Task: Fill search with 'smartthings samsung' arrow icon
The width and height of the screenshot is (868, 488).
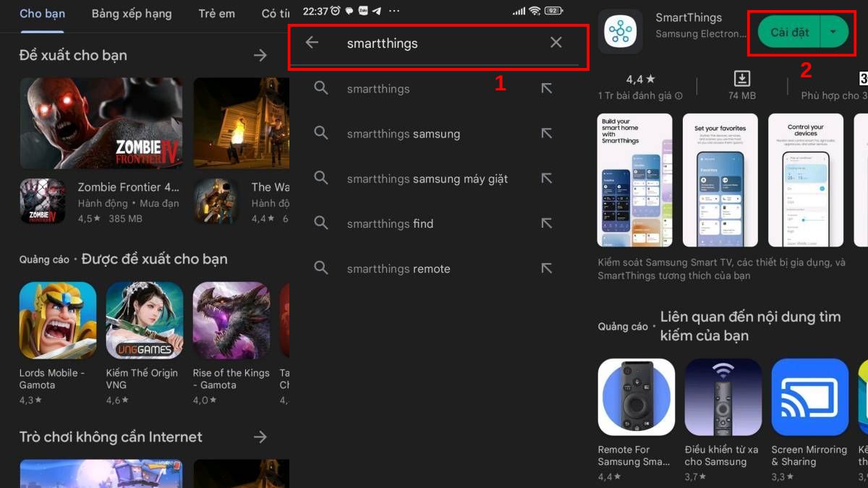Action: (x=547, y=133)
